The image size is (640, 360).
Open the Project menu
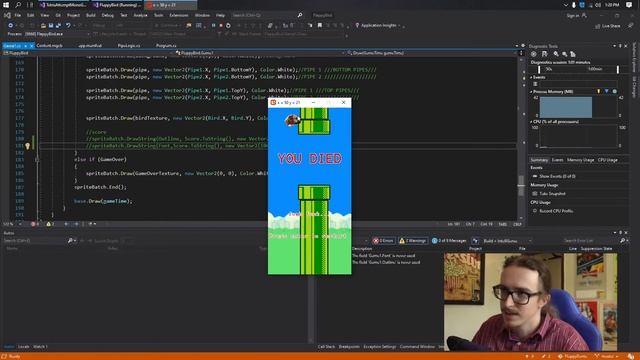tap(73, 15)
